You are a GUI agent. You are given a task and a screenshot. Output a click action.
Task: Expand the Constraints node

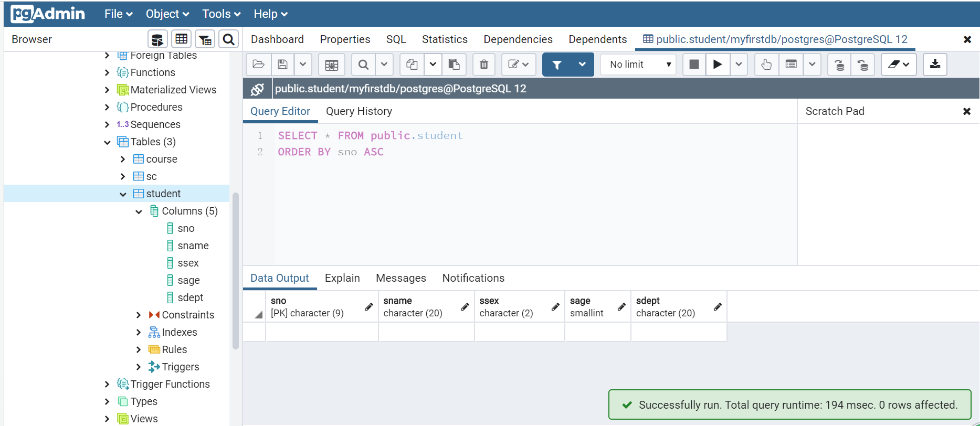[139, 315]
